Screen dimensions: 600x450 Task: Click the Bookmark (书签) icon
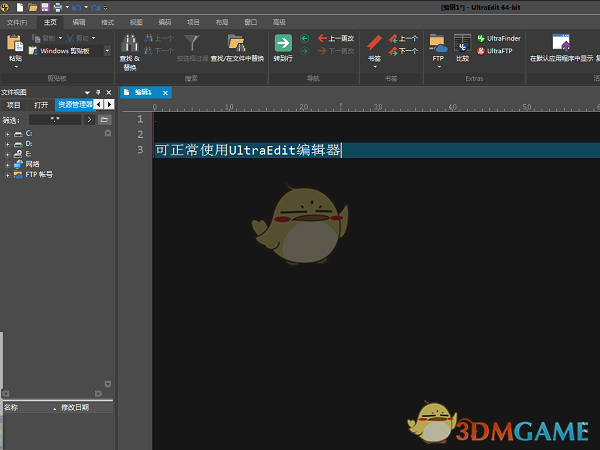click(x=375, y=43)
